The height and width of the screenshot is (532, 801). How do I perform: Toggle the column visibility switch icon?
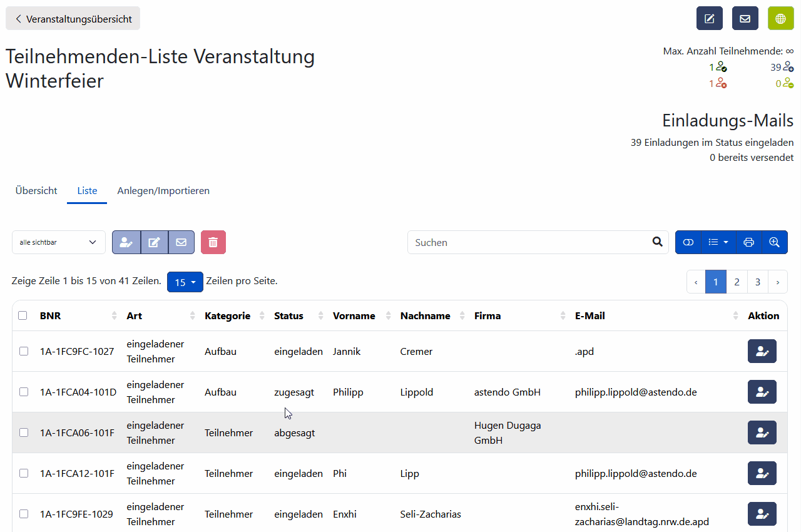688,242
